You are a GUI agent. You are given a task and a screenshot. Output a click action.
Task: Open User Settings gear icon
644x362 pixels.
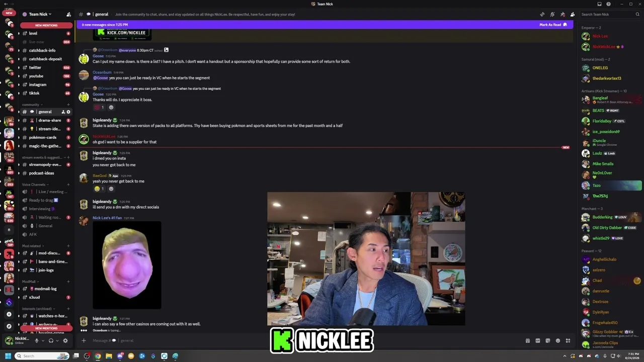tap(65, 340)
